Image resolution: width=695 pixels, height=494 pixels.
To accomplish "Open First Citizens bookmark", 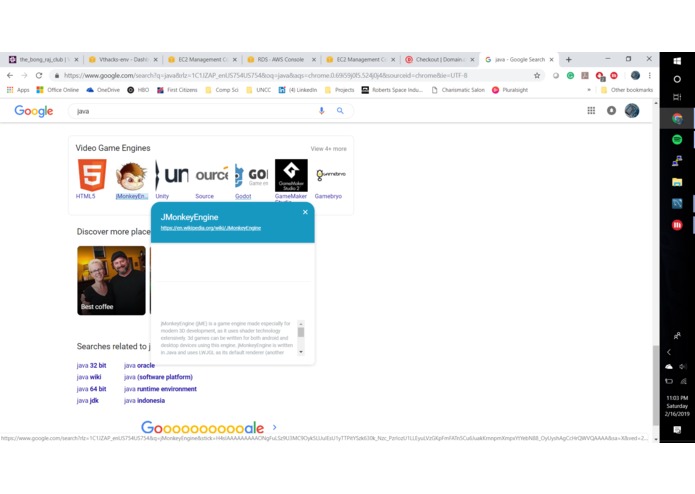I will tap(177, 90).
